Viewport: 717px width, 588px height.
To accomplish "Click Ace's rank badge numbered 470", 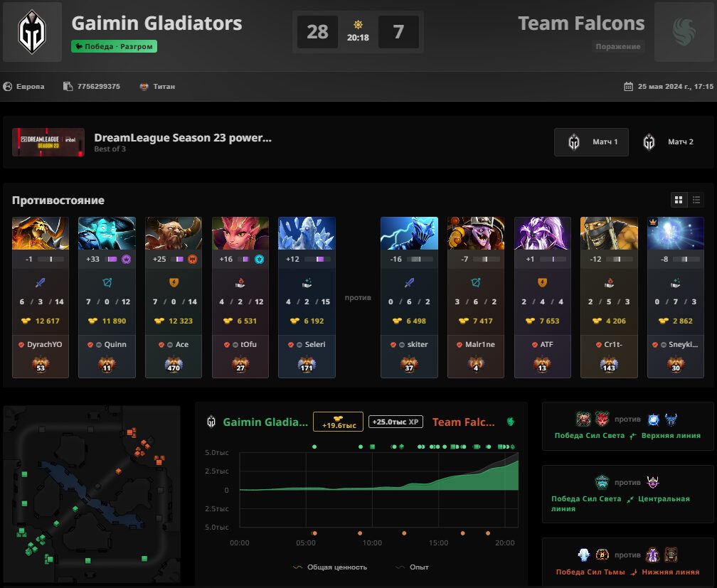I will tap(174, 365).
